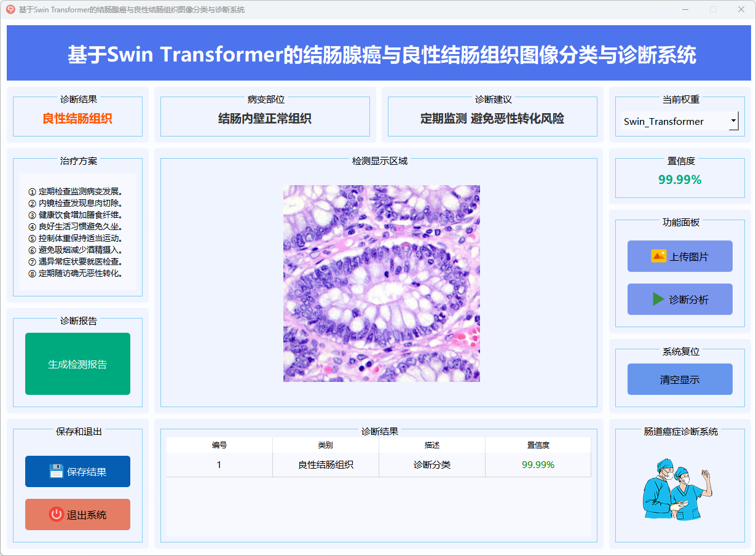The image size is (756, 556).
Task: Click the green play icon for 诊断分析
Action: click(658, 300)
